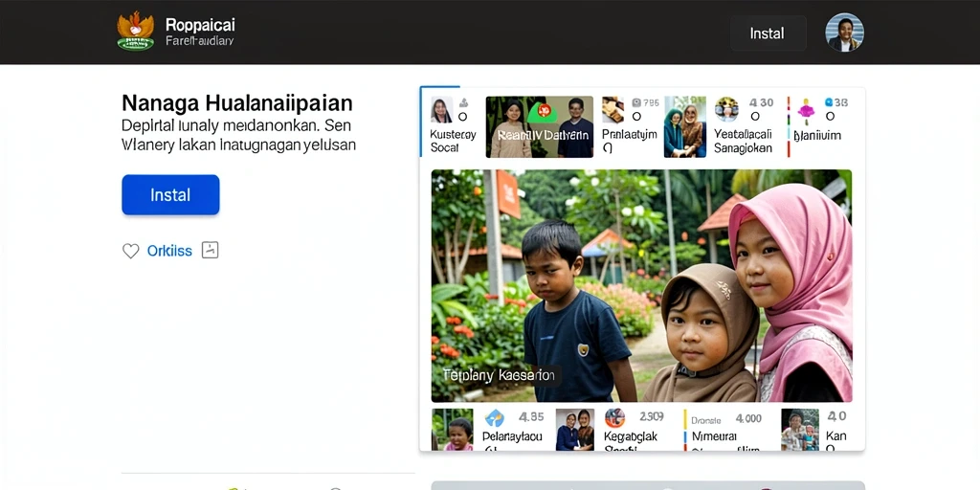This screenshot has width=980, height=490.
Task: Select the Kan thumbnail at bottom right
Action: (800, 430)
